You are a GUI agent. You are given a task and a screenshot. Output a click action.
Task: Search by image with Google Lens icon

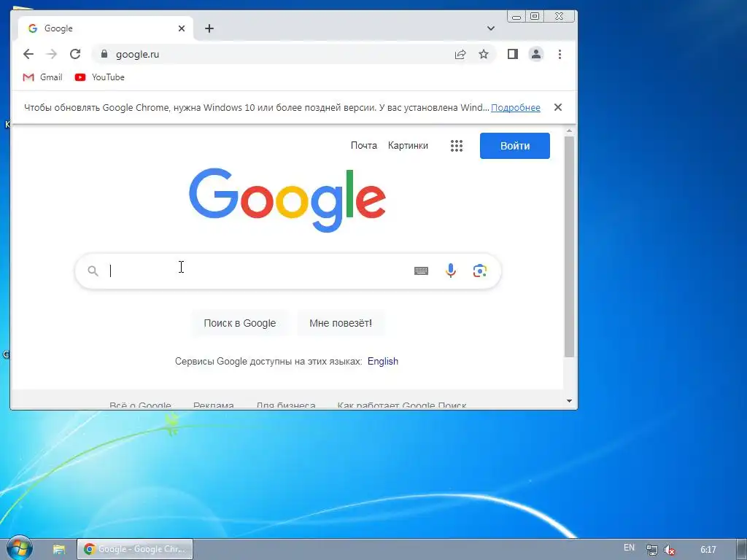click(x=480, y=271)
